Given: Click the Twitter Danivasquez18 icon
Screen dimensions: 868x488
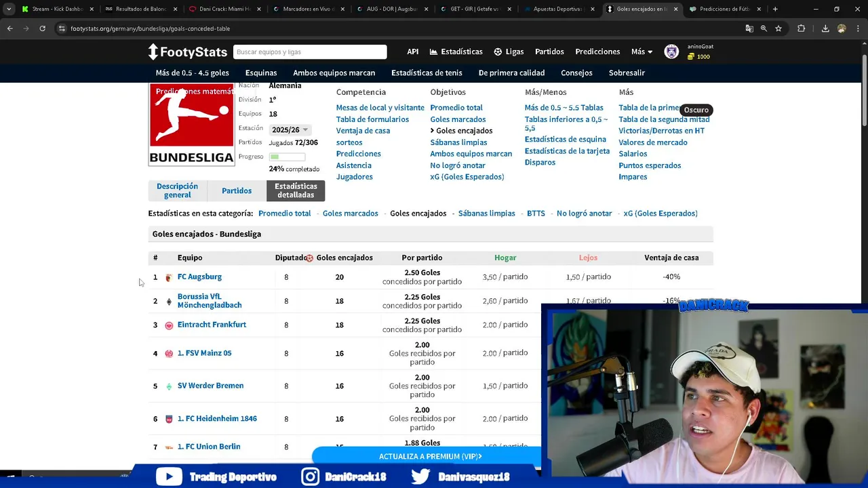Looking at the screenshot, I should coord(420,476).
